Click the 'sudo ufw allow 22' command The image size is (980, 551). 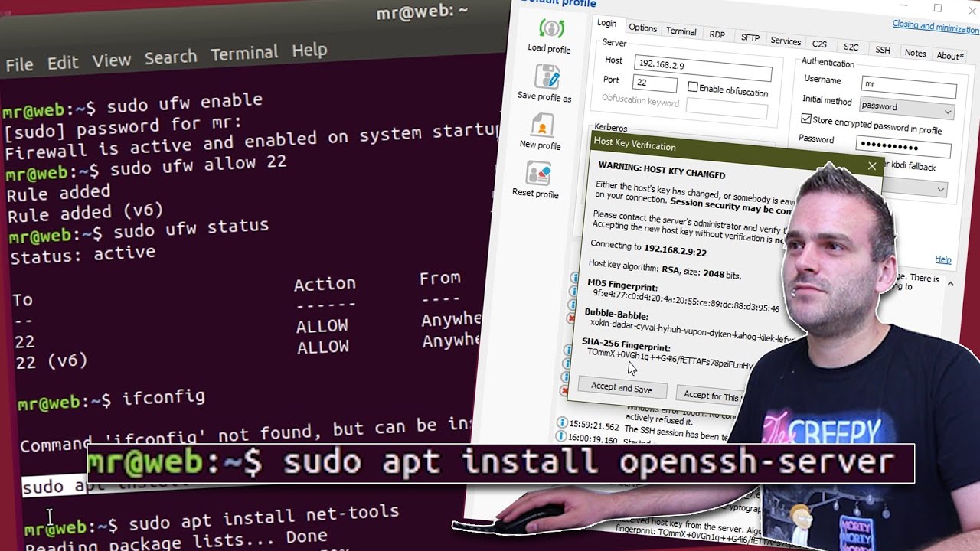198,166
